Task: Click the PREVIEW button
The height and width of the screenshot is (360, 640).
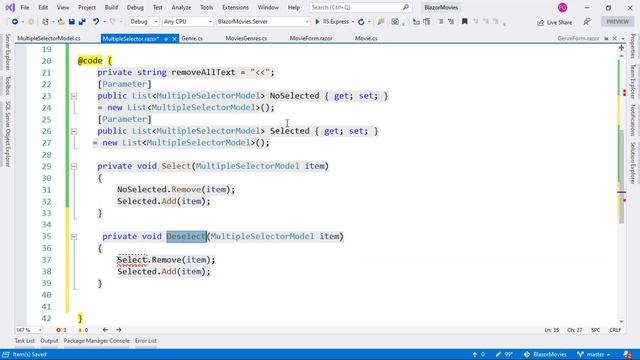Action: click(617, 22)
